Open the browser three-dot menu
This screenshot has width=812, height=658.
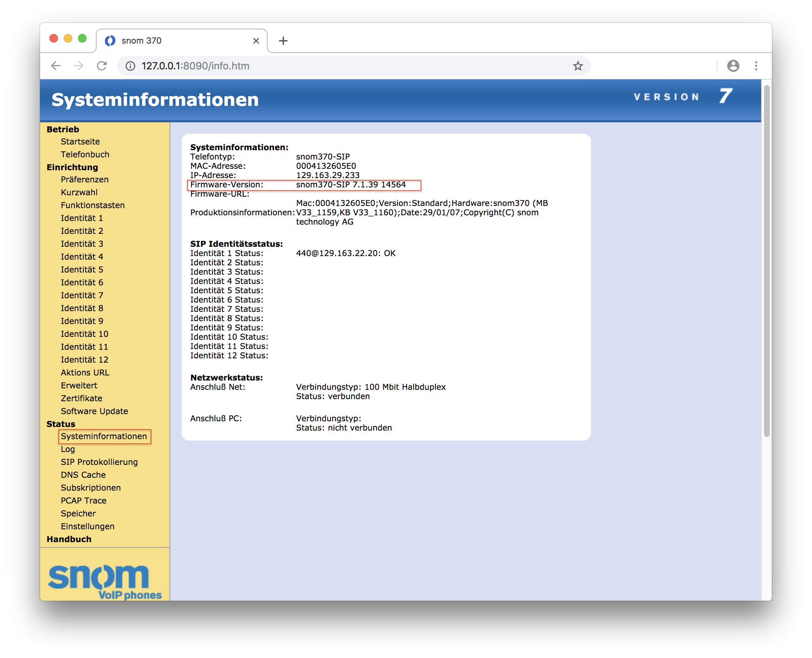pos(756,65)
